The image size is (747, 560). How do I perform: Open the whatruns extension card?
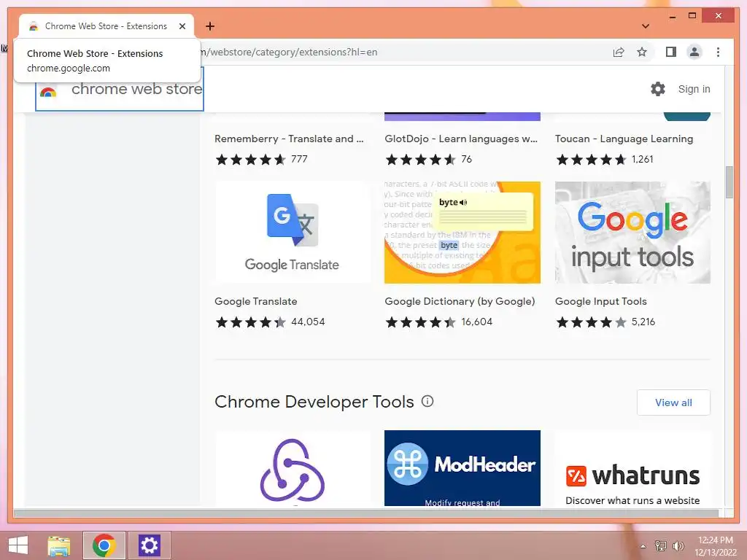tap(632, 469)
